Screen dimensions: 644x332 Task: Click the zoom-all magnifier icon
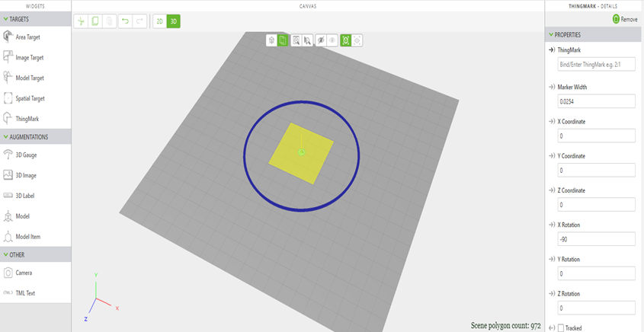pos(296,40)
